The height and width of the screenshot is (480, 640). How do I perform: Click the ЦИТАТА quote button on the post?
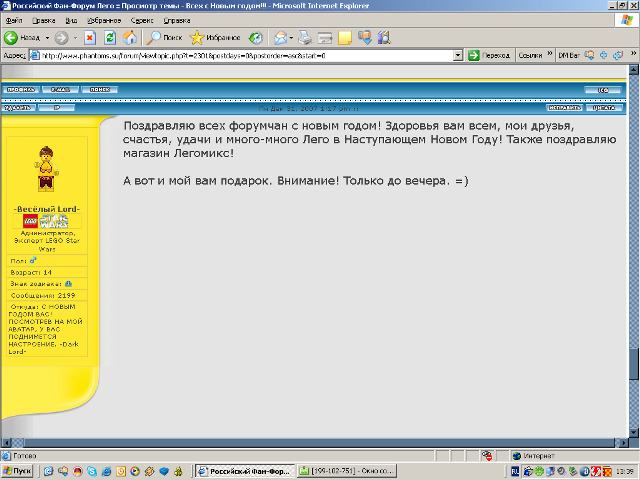[x=604, y=108]
